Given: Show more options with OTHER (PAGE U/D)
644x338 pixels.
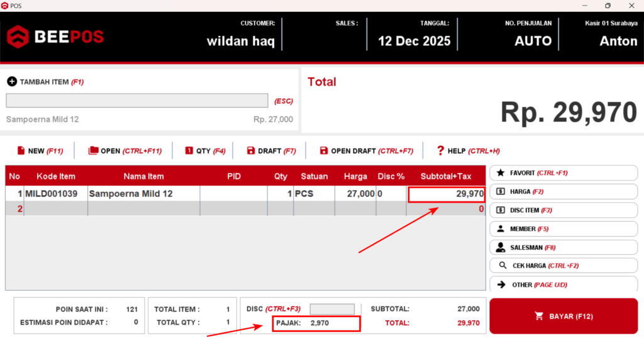Looking at the screenshot, I should [x=563, y=284].
